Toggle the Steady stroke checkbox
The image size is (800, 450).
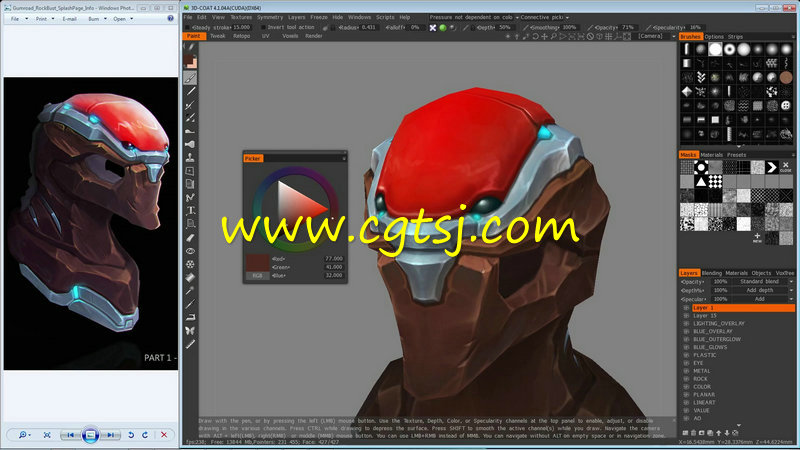187,28
